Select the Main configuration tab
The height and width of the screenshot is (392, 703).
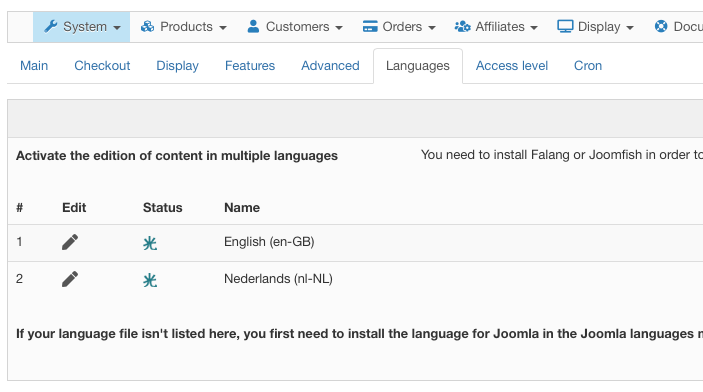coord(34,66)
